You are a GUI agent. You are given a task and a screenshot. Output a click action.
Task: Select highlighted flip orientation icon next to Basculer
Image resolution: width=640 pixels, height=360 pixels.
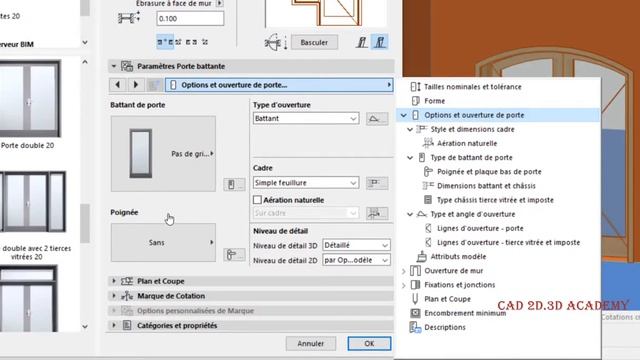click(x=380, y=42)
